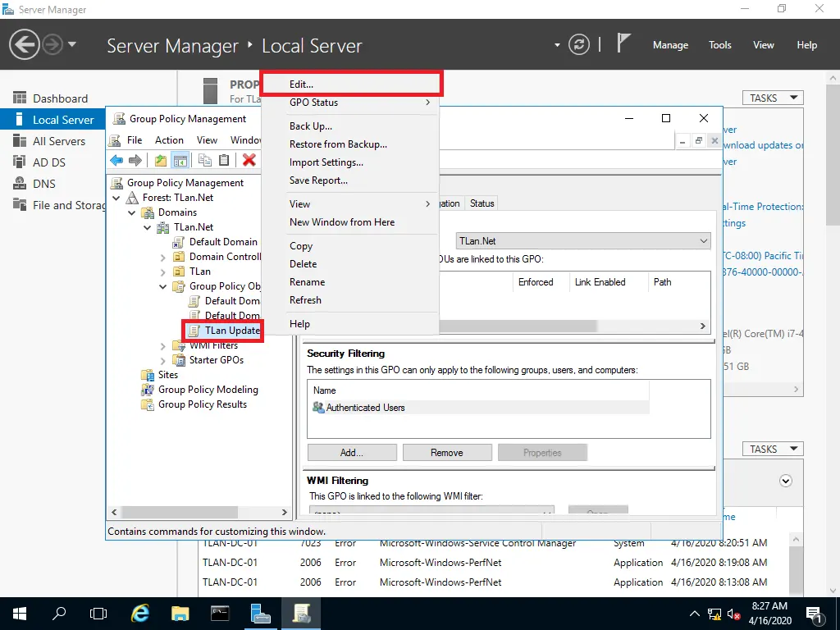840x630 pixels.
Task: Open Internet Explorer from the taskbar
Action: point(140,613)
